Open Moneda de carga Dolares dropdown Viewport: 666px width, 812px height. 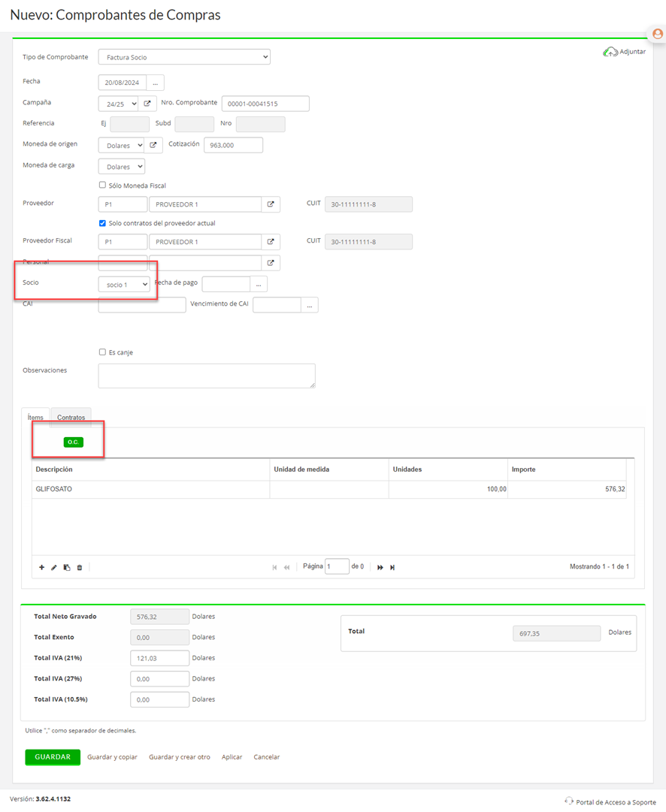point(121,167)
